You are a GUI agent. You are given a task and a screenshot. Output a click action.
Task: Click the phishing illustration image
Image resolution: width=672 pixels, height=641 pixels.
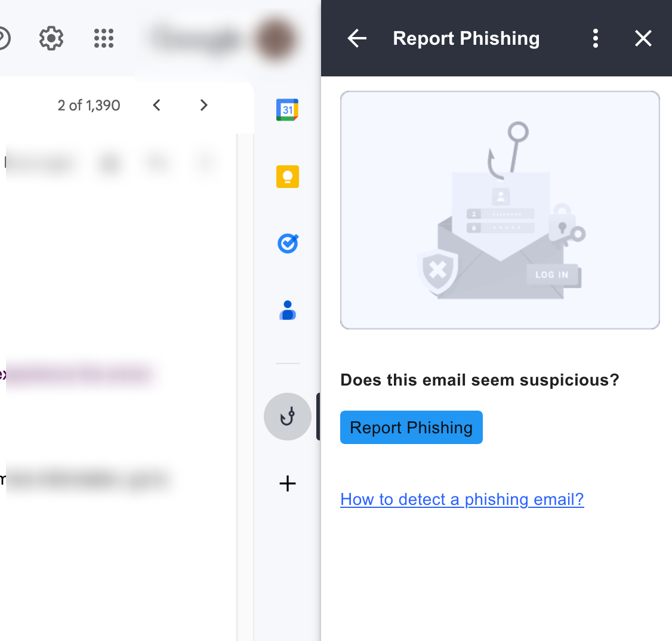click(500, 209)
